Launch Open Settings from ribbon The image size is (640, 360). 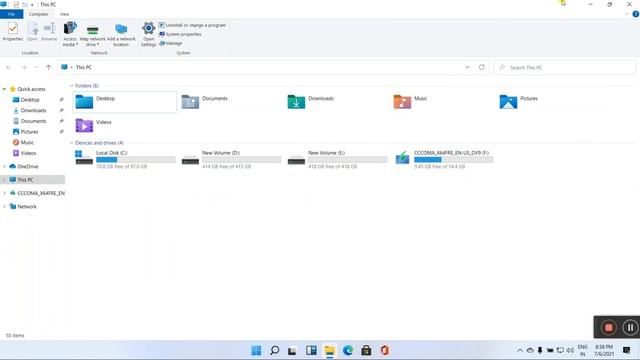[x=149, y=34]
